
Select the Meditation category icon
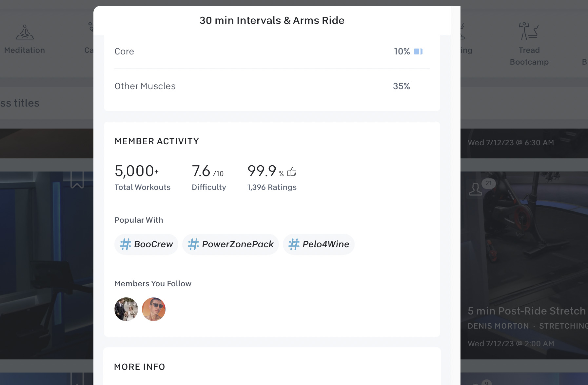25,32
